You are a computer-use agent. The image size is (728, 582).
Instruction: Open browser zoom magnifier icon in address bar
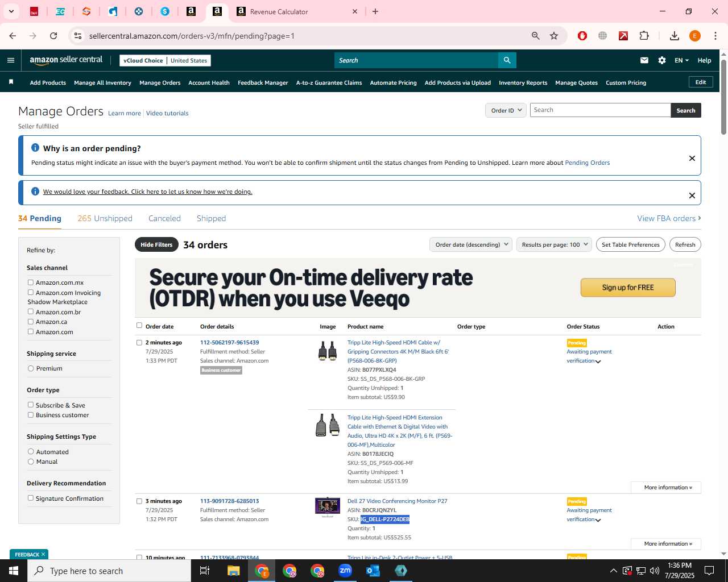coord(535,36)
